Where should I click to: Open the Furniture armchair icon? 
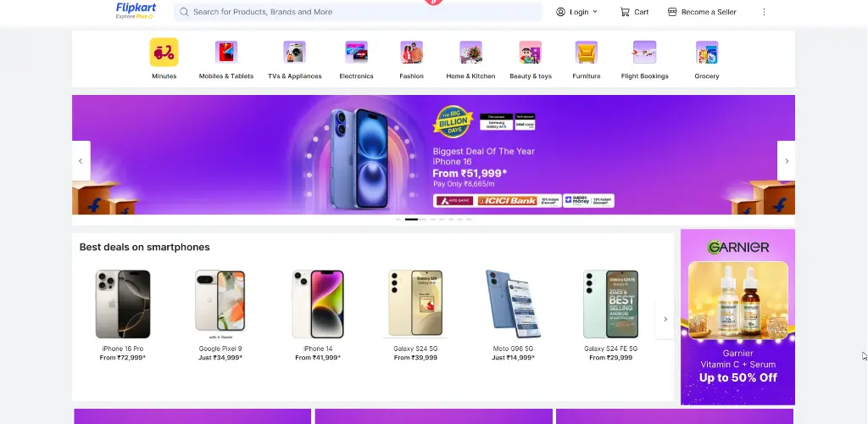pyautogui.click(x=587, y=52)
